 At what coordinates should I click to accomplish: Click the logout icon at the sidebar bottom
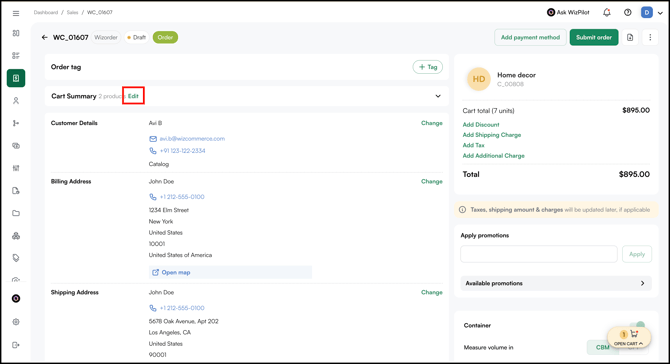tap(16, 345)
